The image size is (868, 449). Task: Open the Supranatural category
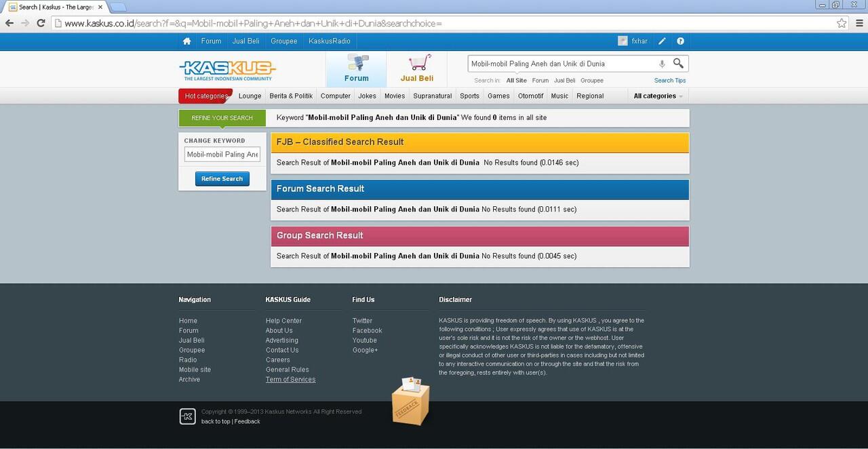432,96
